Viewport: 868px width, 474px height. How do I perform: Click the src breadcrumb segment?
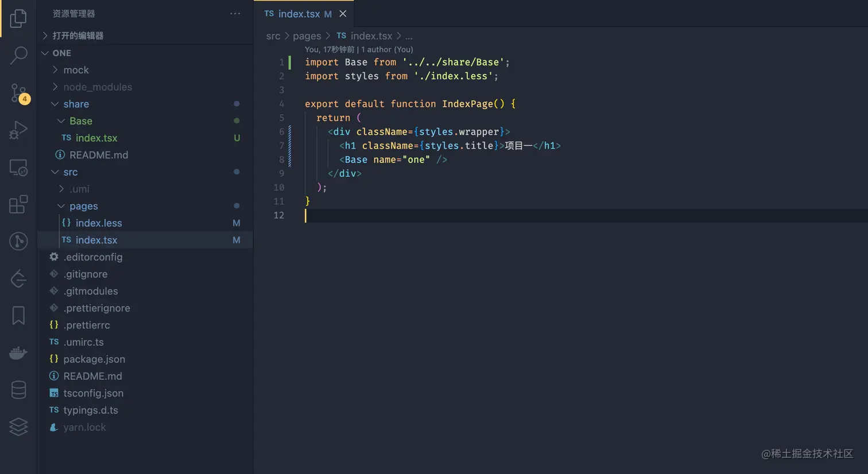click(x=273, y=36)
